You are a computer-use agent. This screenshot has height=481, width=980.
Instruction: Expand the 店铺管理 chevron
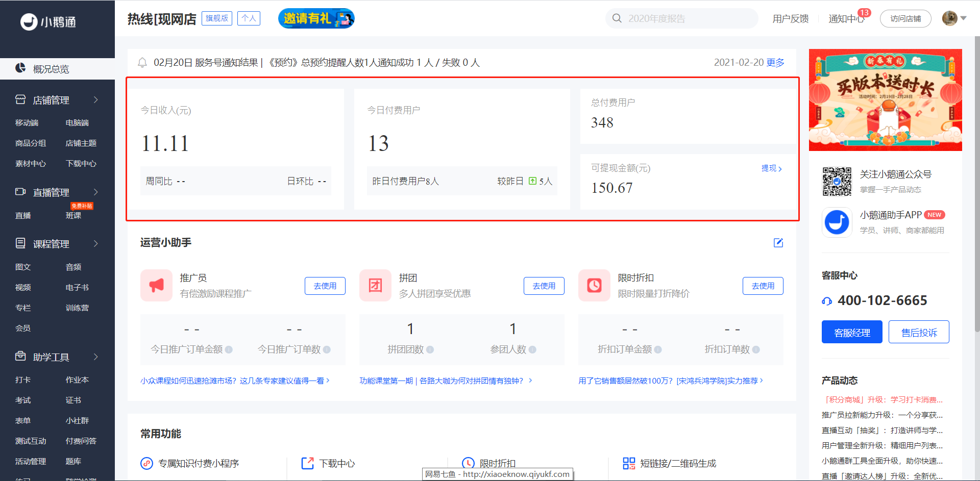click(x=95, y=100)
